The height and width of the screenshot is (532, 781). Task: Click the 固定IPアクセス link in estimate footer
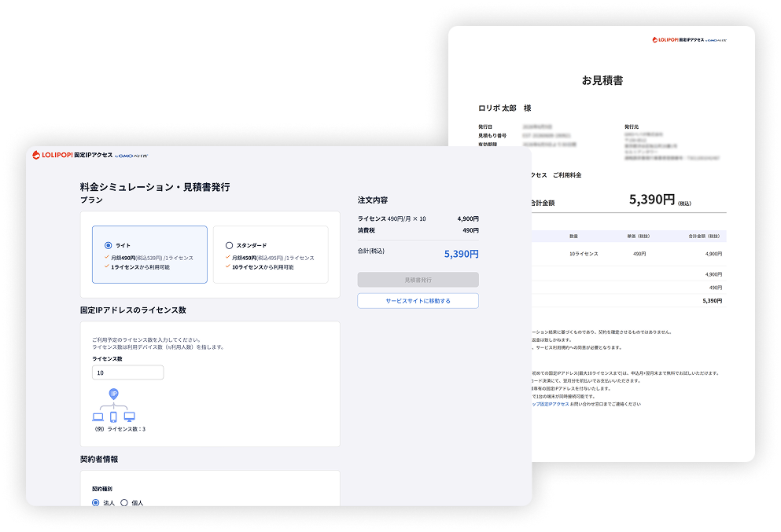coord(551,404)
